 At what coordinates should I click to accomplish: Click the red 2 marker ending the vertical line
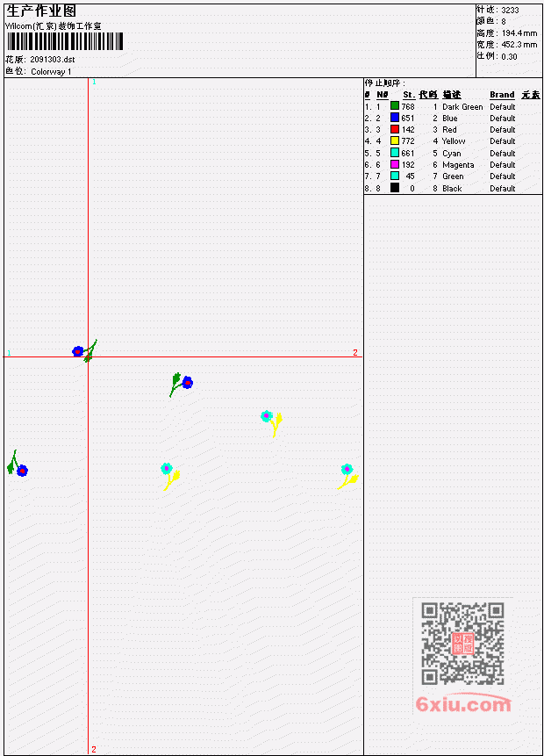(94, 749)
